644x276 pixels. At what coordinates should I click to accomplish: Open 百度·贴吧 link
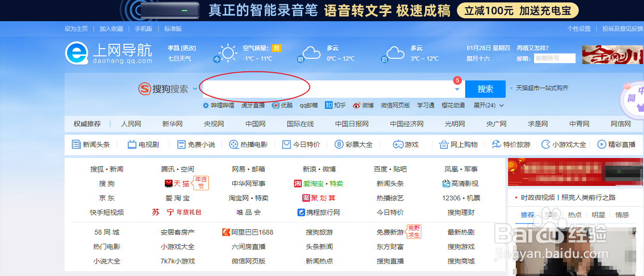390,169
